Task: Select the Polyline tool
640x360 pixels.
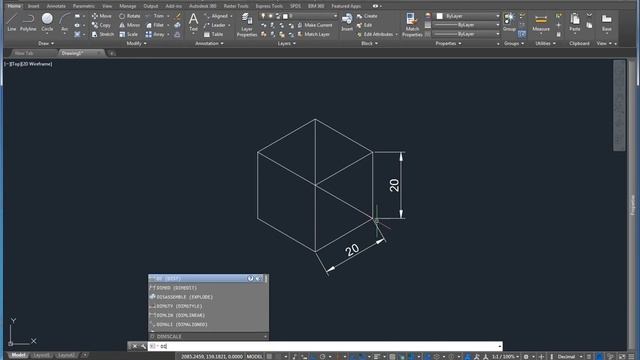Action: (28, 22)
